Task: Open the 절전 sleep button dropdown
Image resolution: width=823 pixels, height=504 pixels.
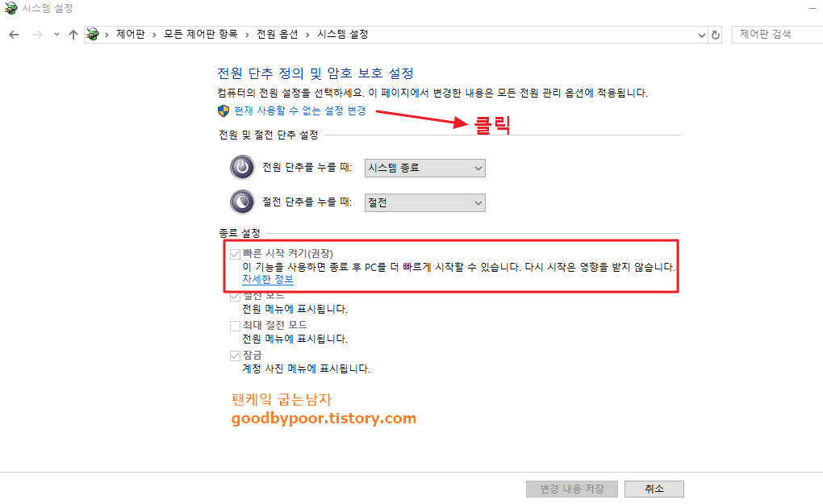Action: (425, 203)
